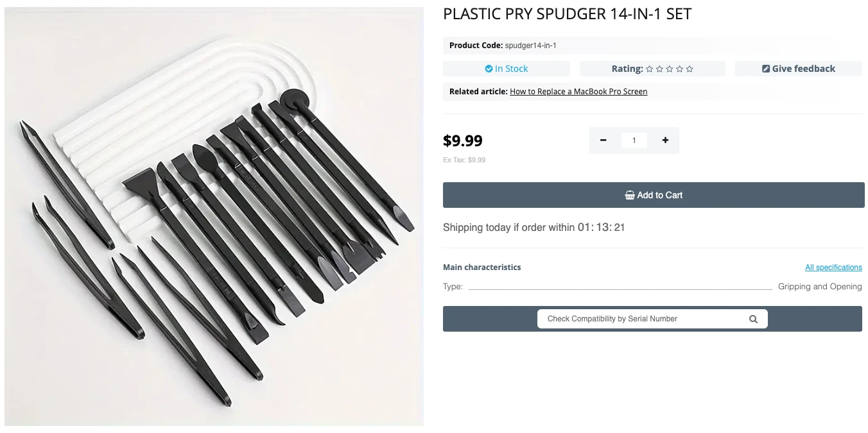Increase quantity with the plus stepper
The height and width of the screenshot is (433, 868).
[x=665, y=140]
